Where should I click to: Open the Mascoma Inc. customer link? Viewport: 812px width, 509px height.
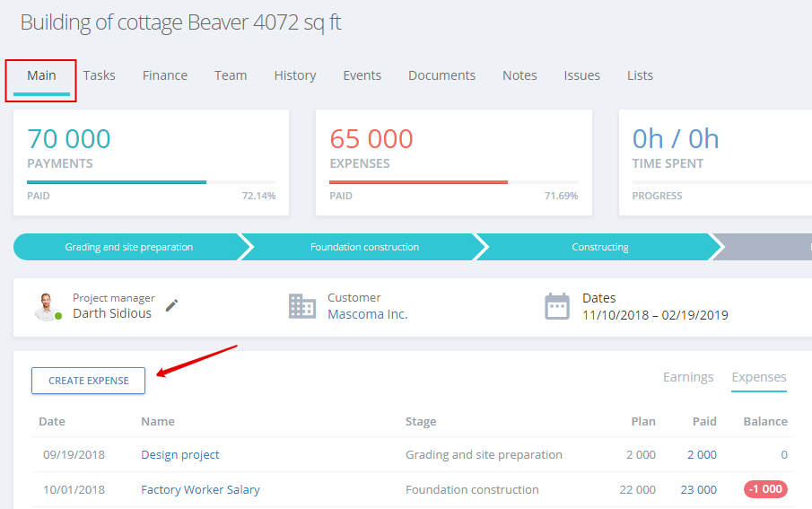(368, 314)
